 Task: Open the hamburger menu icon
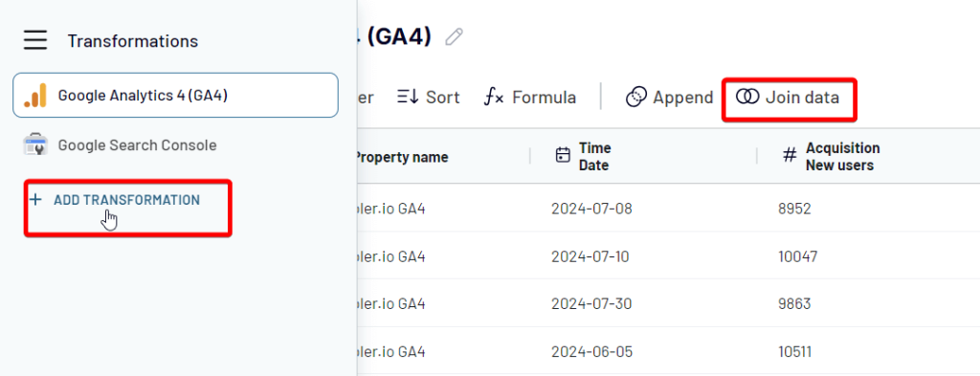pos(35,40)
